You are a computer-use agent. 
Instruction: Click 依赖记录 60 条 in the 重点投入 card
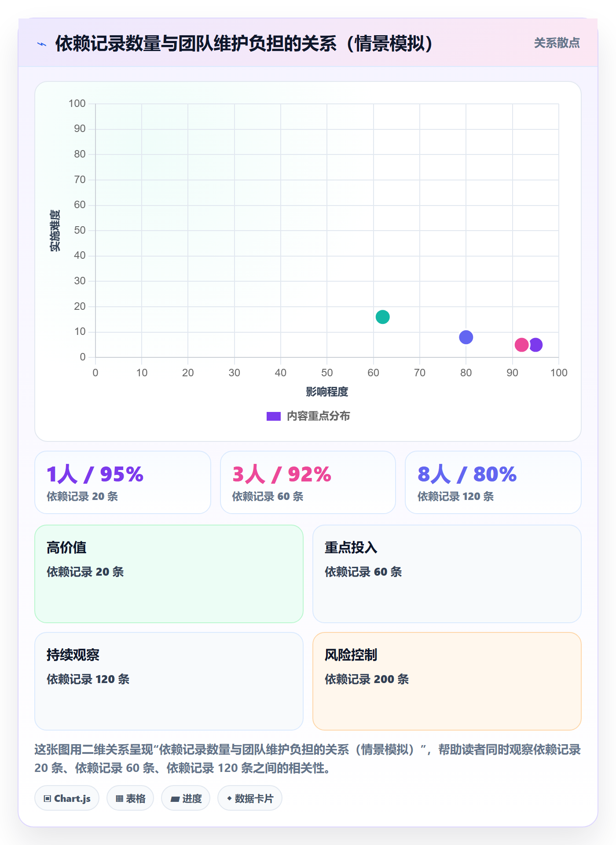(x=363, y=572)
